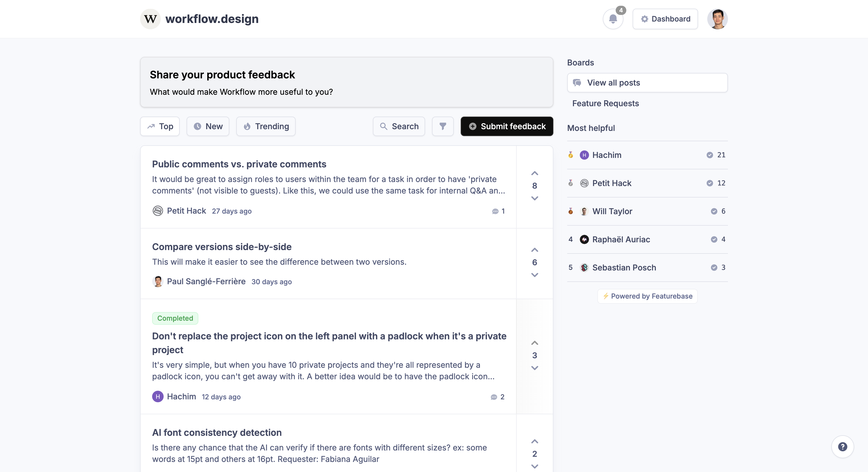Click comment icon on Hachim's post
Viewport: 868px width, 472px height.
point(494,397)
